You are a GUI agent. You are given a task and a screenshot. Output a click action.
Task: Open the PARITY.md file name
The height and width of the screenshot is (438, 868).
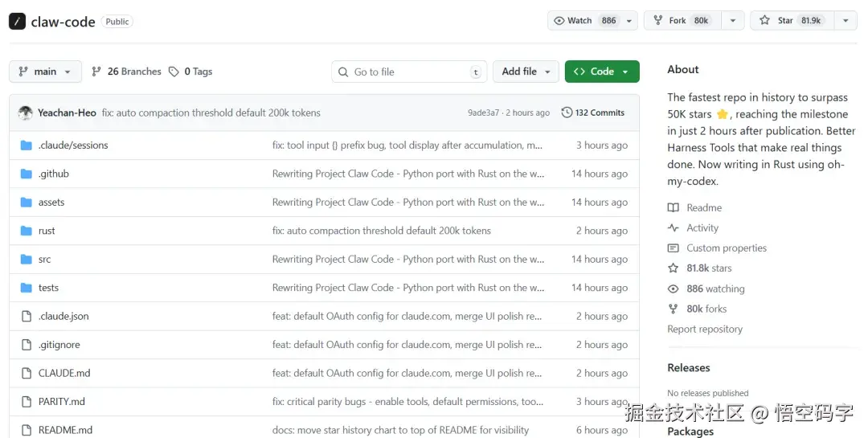61,402
